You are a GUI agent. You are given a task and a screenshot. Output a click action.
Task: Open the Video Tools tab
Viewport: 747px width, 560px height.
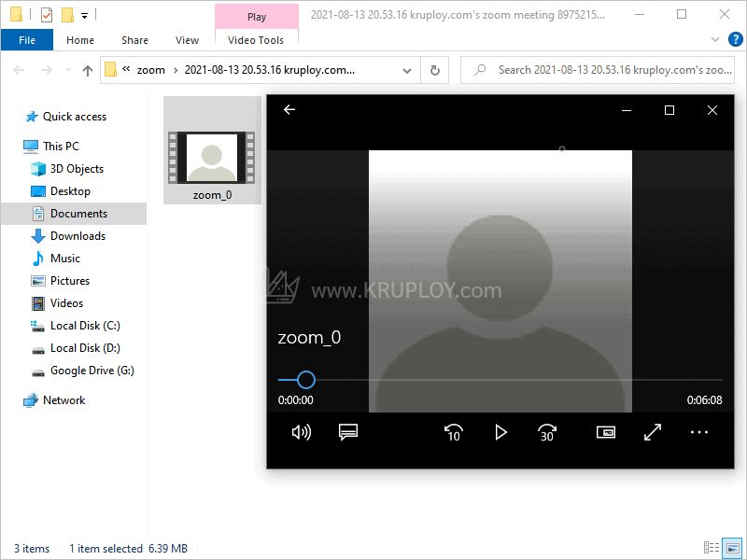[x=256, y=40]
